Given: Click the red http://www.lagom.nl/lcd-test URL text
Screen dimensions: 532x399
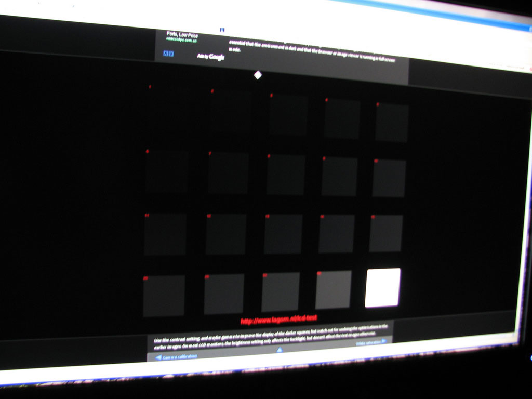Looking at the screenshot, I should tap(278, 320).
